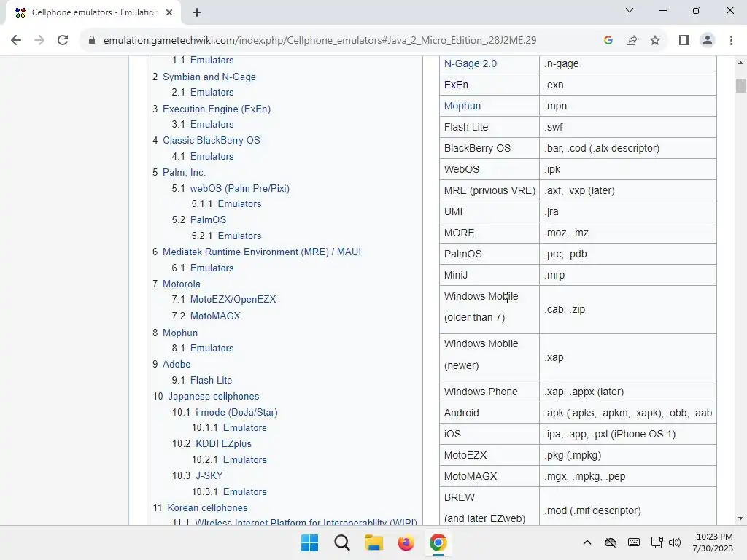Open Chrome's three-dot menu
Viewport: 747px width, 560px height.
[x=731, y=41]
